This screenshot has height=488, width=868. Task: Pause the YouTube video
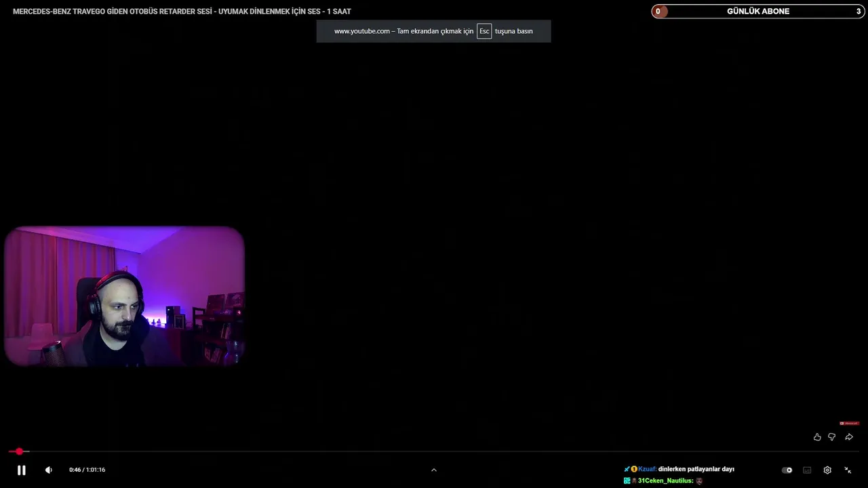[x=21, y=470]
